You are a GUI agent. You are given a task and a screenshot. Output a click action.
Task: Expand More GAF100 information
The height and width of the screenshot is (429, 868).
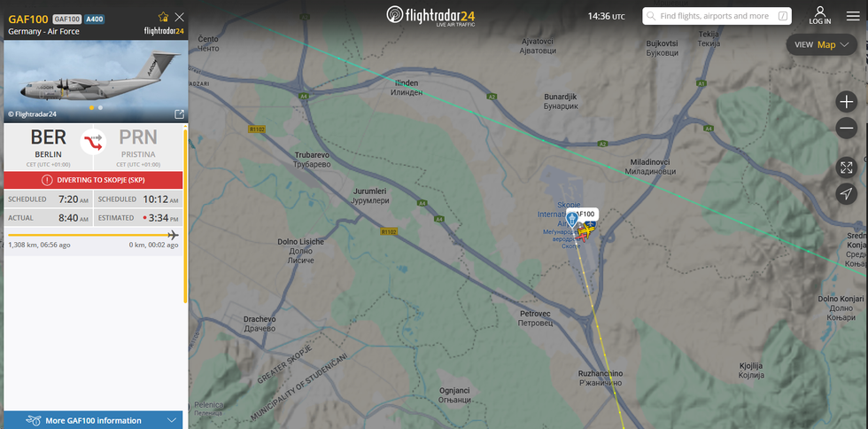coord(93,420)
